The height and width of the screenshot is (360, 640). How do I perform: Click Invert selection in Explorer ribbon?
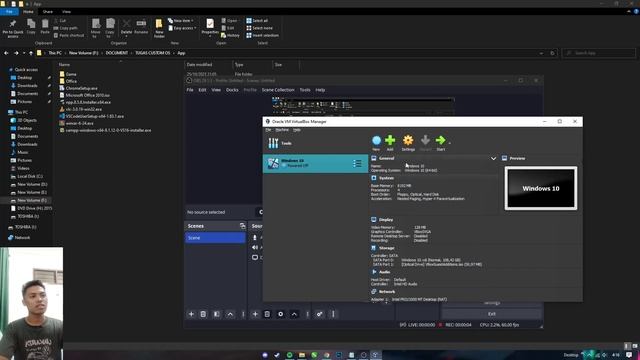coord(262,36)
